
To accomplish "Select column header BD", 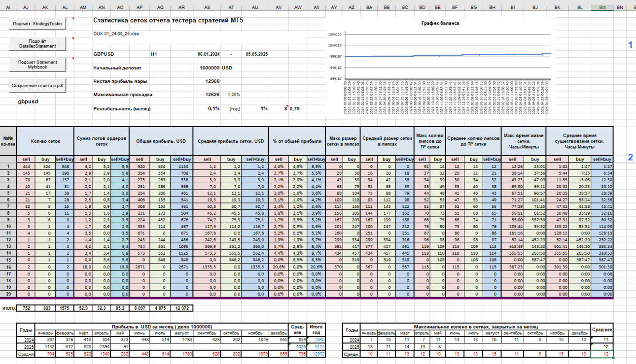I will (x=422, y=7).
